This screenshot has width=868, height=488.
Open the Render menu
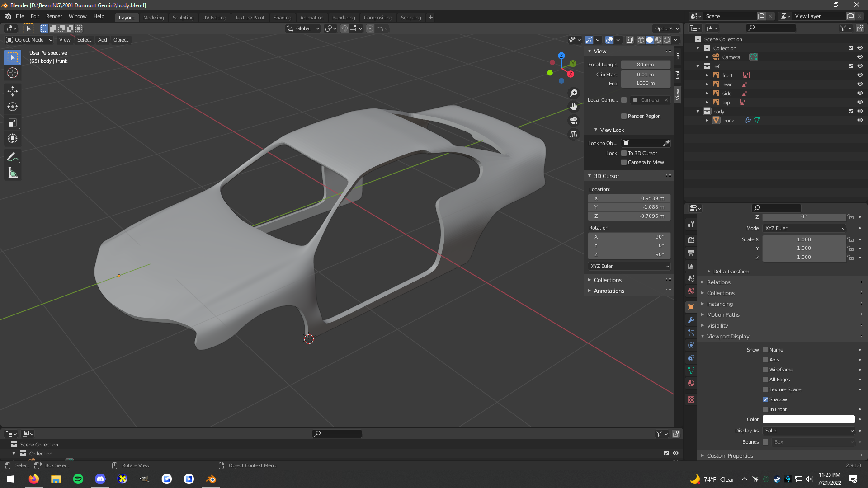(x=54, y=16)
